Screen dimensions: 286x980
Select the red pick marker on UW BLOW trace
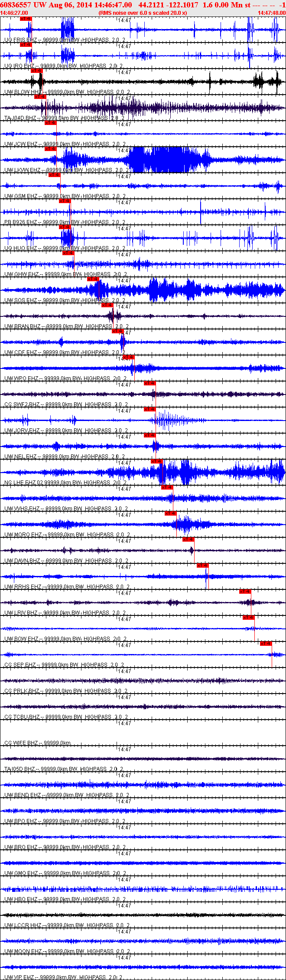(x=36, y=71)
